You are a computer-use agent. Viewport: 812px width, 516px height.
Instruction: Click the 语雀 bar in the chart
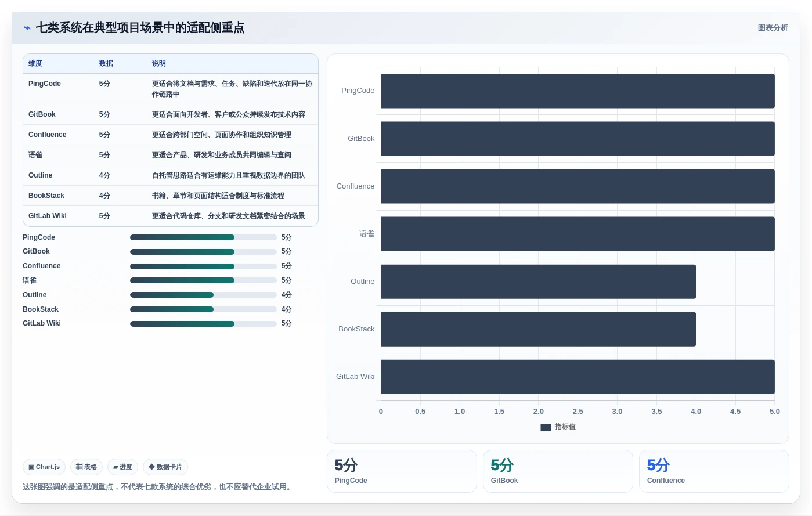click(x=578, y=234)
